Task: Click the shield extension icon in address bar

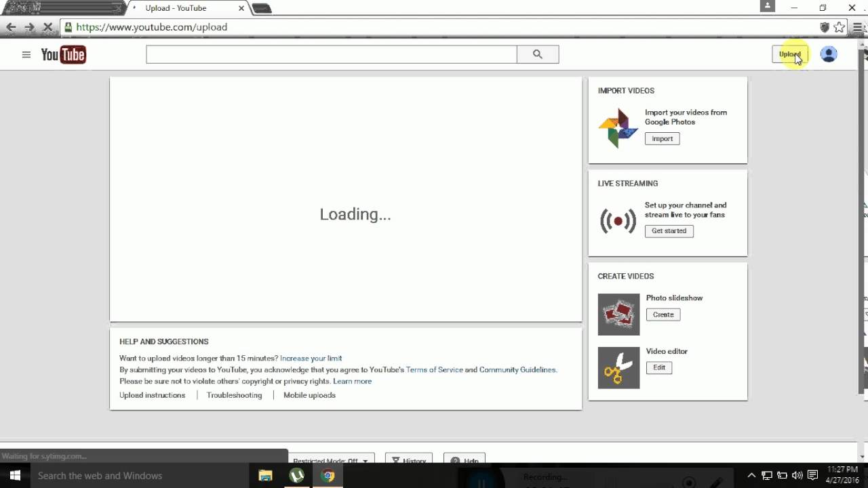Action: [825, 27]
